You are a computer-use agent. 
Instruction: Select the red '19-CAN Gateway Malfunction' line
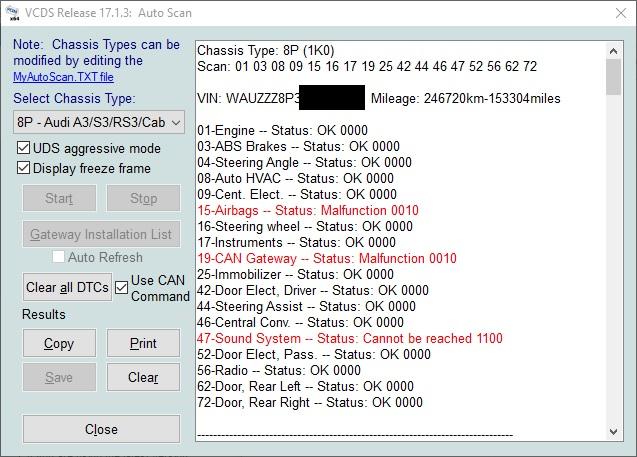(327, 258)
